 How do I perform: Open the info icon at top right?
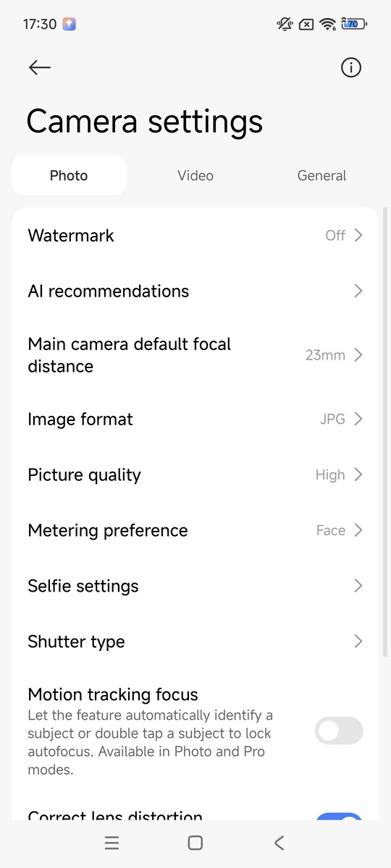(x=351, y=67)
